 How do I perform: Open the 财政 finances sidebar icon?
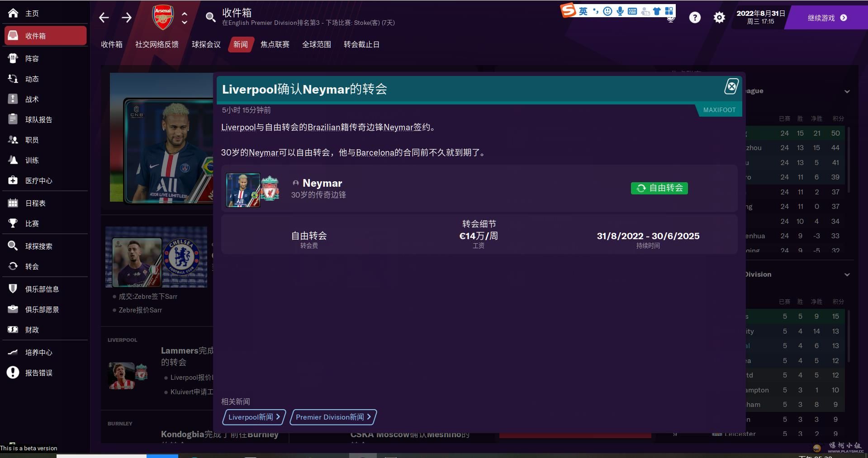[x=13, y=330]
